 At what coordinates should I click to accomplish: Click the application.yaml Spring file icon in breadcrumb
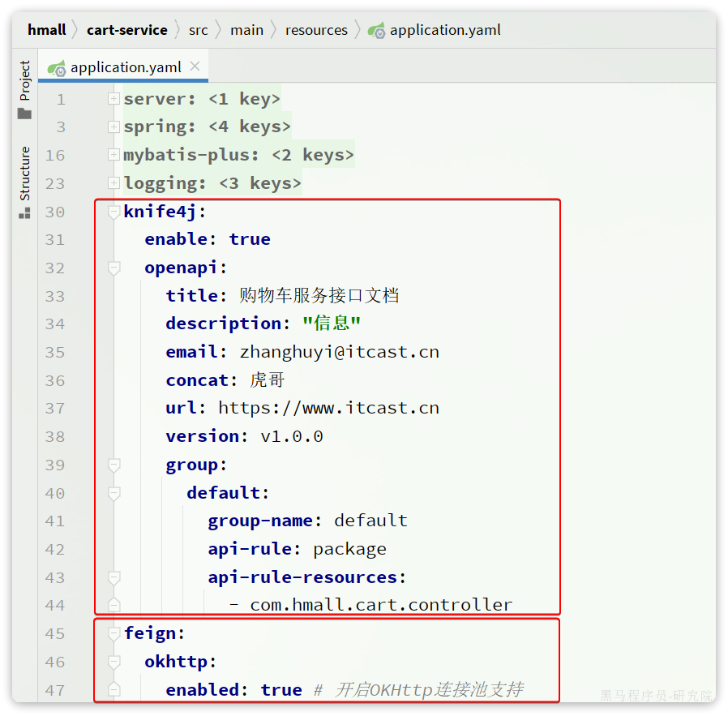(x=376, y=31)
